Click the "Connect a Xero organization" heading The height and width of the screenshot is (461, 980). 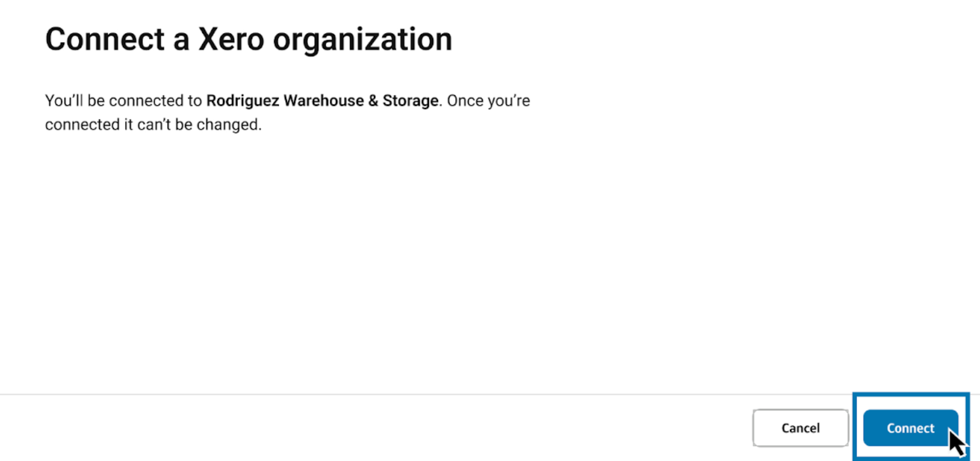pyautogui.click(x=249, y=40)
